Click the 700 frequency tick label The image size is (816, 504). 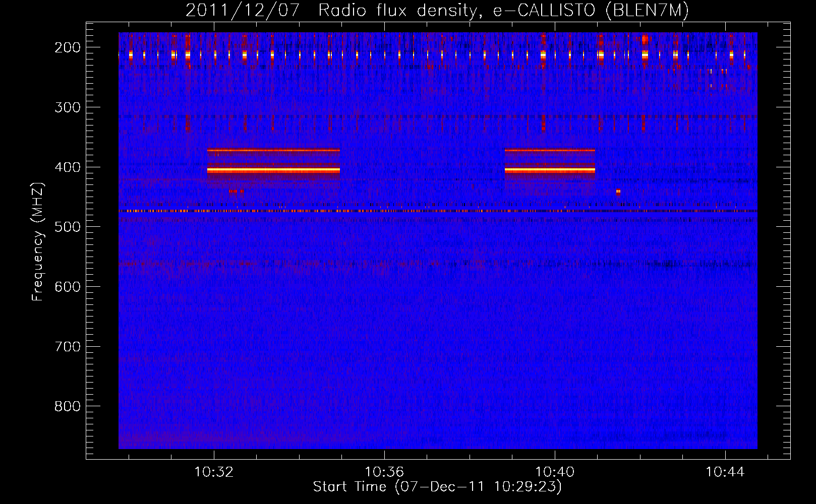(68, 347)
